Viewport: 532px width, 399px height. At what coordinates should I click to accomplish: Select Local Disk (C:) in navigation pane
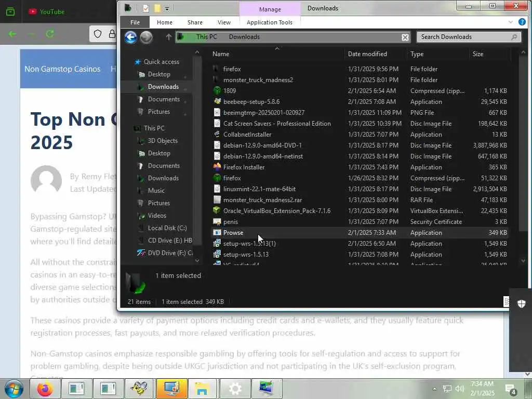click(x=167, y=228)
